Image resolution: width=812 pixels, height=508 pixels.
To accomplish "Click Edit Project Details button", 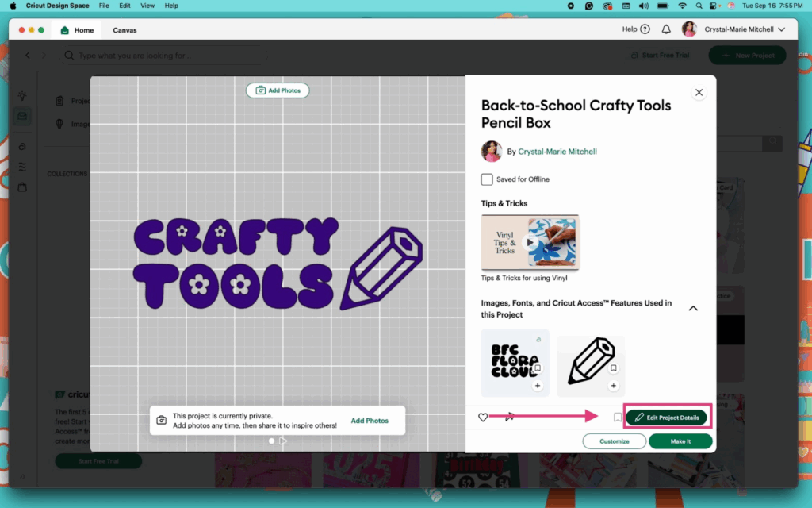I will [x=666, y=418].
